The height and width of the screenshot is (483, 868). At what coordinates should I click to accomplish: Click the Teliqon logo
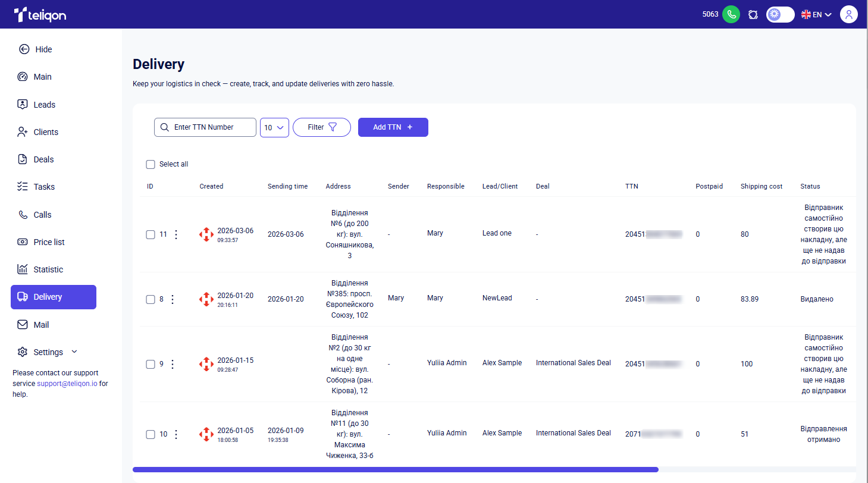40,14
